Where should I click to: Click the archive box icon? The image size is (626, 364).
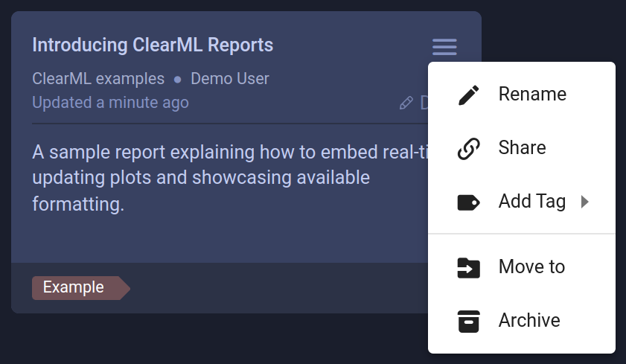[x=468, y=321]
